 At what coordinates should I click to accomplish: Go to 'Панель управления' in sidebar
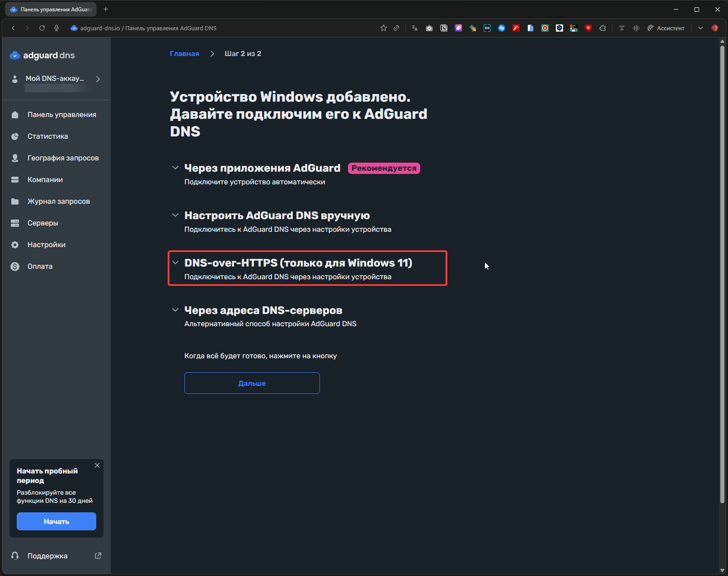coord(61,115)
